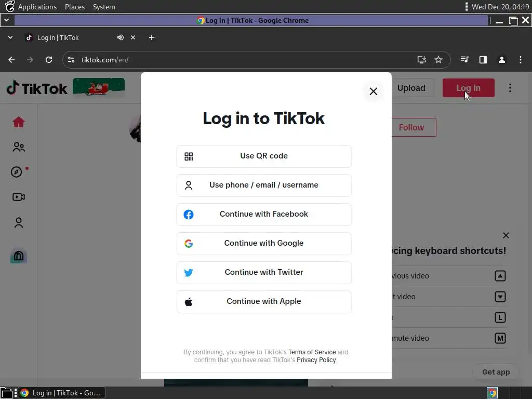The height and width of the screenshot is (399, 532).
Task: Click the teal arch sidebar icon
Action: [19, 256]
